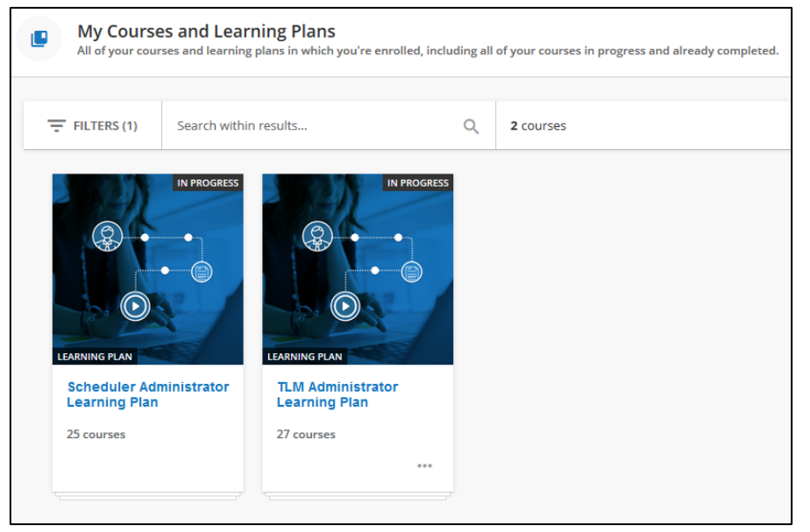
Task: Open the FILTERS (1) panel
Action: click(92, 126)
